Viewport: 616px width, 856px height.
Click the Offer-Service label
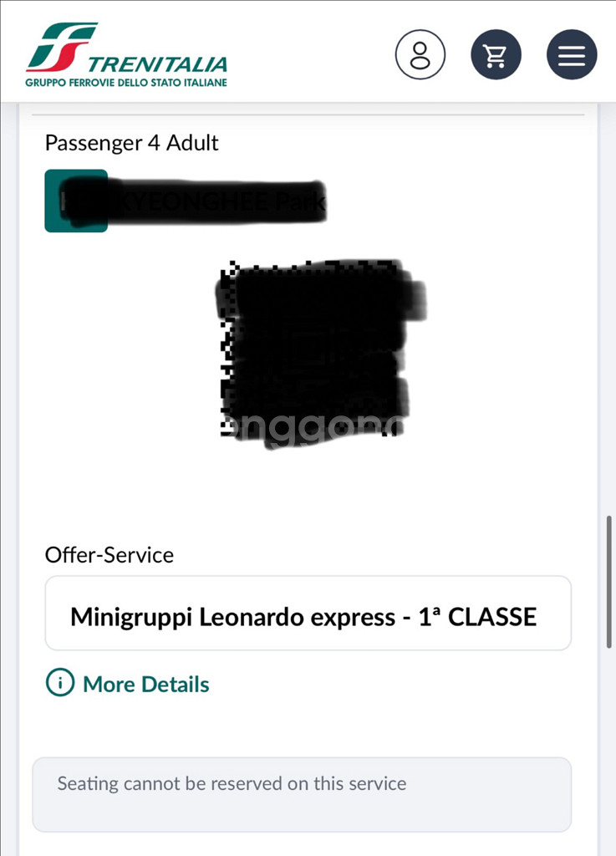point(109,555)
